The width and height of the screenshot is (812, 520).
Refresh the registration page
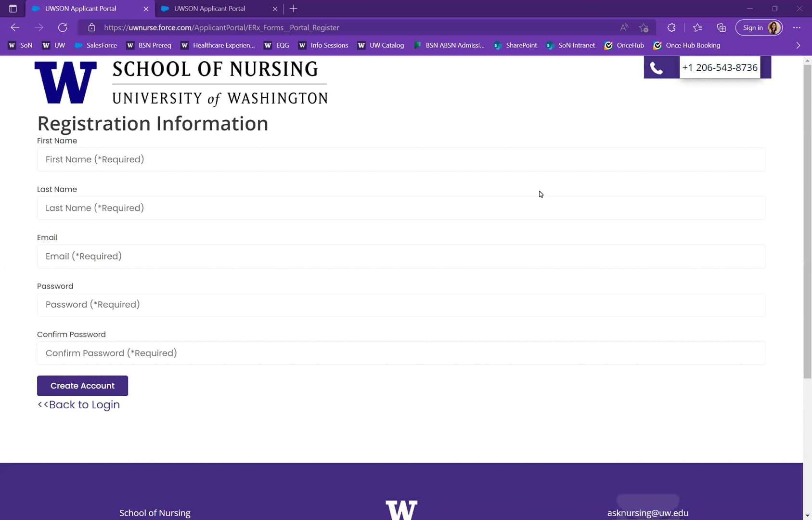click(x=63, y=27)
